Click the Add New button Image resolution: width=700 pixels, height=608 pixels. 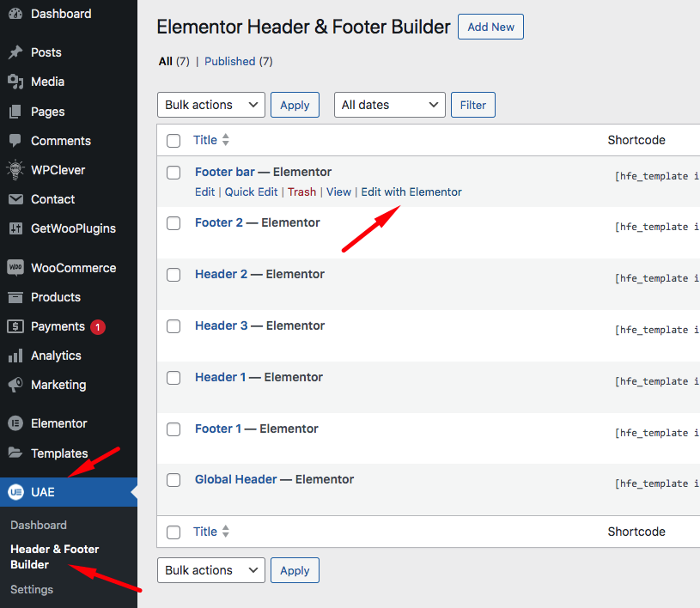coord(490,27)
